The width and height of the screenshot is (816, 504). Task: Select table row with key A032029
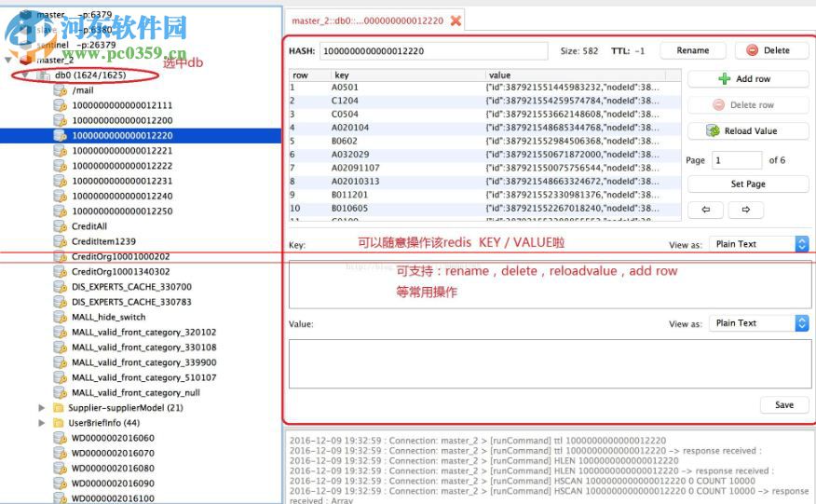(485, 155)
